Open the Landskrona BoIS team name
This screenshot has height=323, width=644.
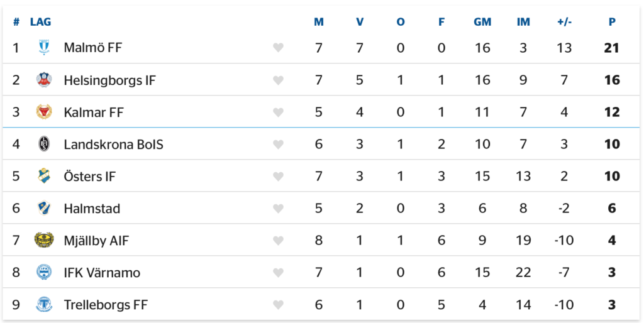pos(113,144)
